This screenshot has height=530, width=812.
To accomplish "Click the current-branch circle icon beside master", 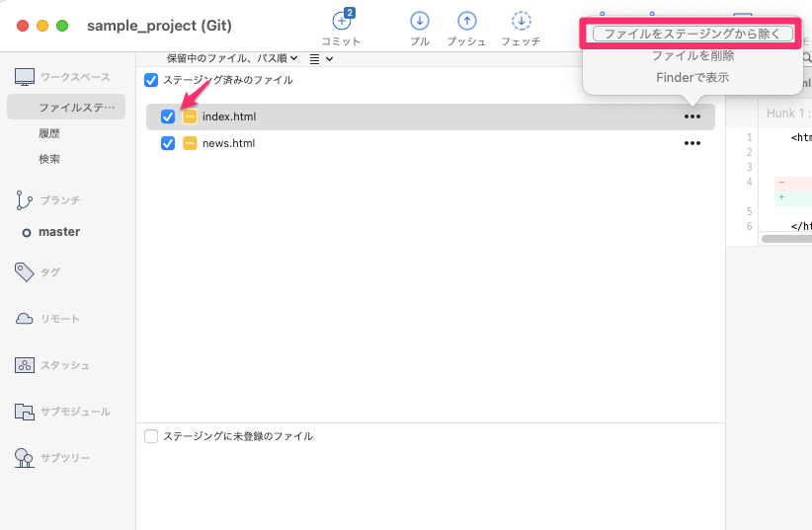I will pyautogui.click(x=27, y=233).
